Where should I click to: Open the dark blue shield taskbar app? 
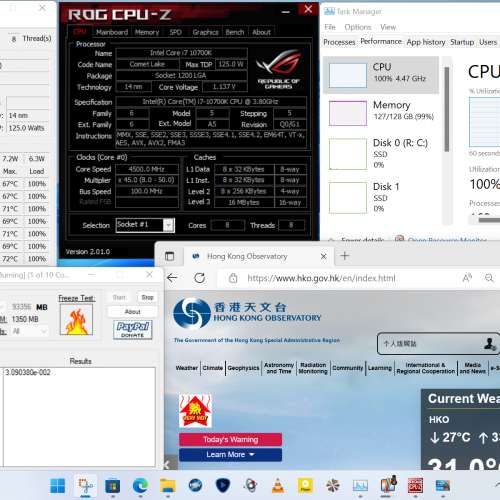click(223, 486)
